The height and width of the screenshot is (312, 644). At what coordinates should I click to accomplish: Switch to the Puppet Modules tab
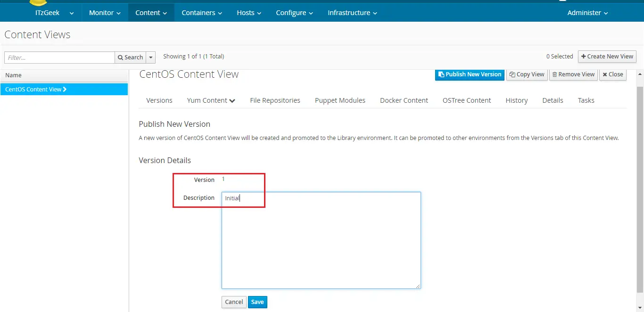click(340, 100)
